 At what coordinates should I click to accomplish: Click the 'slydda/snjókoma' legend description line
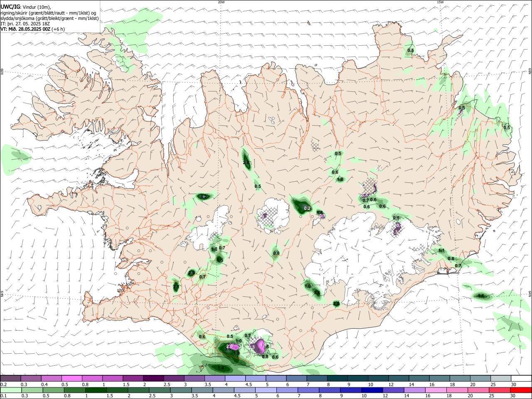point(49,18)
